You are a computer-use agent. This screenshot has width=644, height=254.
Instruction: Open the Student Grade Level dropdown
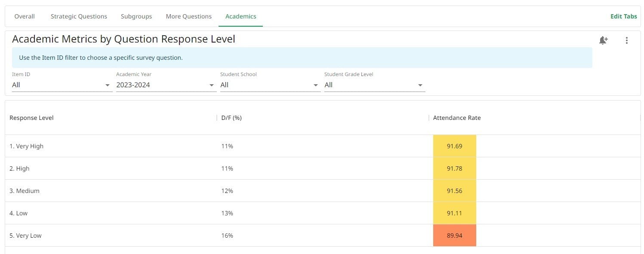pos(374,85)
